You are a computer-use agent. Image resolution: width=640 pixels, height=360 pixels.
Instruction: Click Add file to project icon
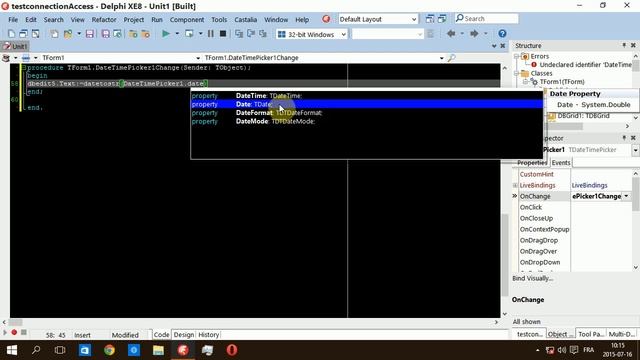tap(133, 34)
